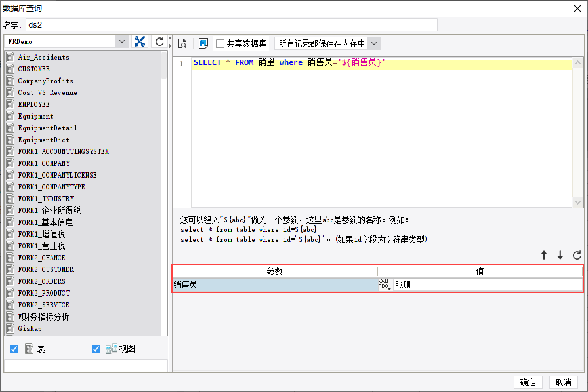
Task: Click the table search field below checkboxes
Action: [86, 366]
